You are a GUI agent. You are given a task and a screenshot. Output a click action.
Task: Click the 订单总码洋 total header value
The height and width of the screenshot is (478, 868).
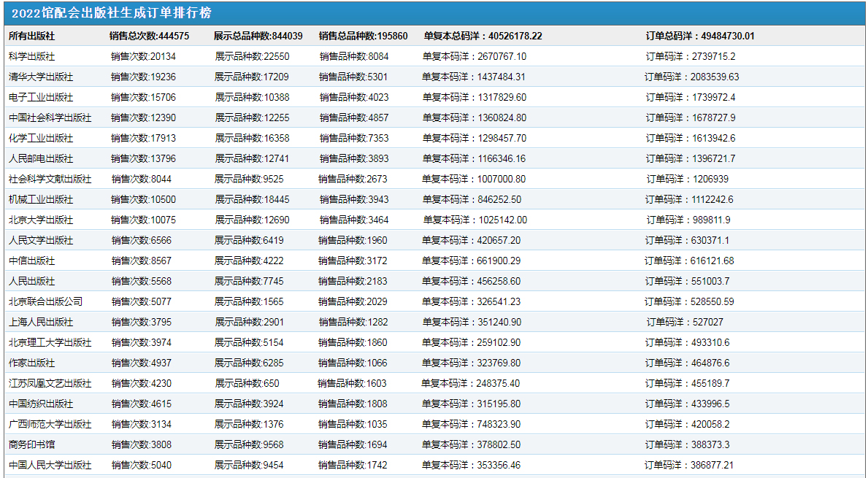pyautogui.click(x=700, y=36)
